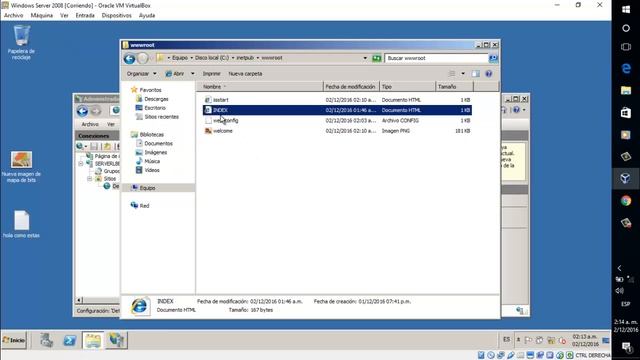Open Vídeos library

pyautogui.click(x=151, y=170)
